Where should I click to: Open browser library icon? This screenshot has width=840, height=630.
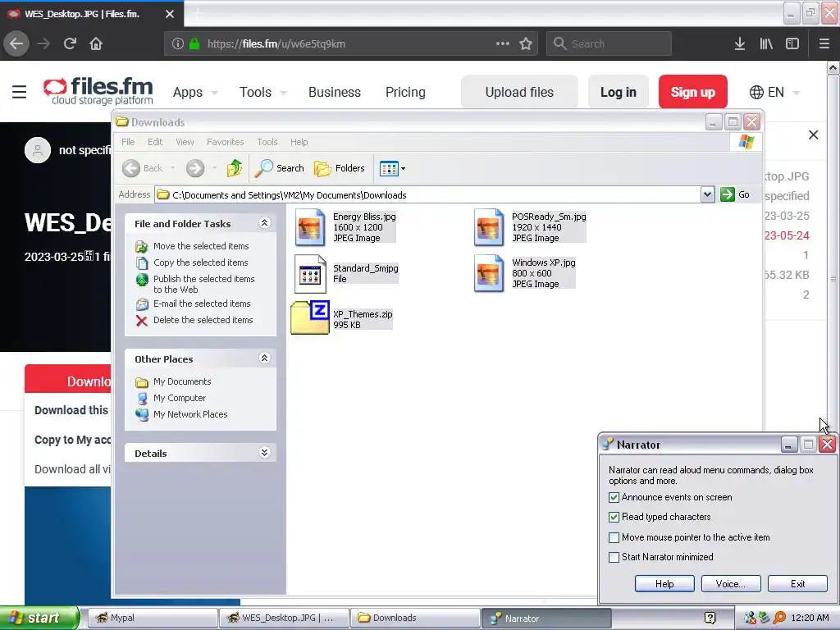tap(766, 43)
